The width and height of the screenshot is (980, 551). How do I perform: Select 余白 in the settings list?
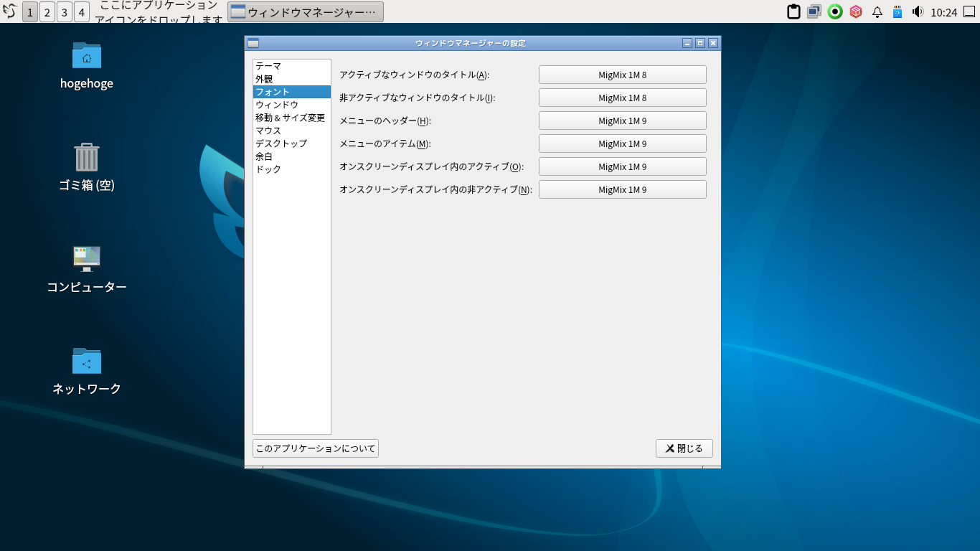point(292,156)
